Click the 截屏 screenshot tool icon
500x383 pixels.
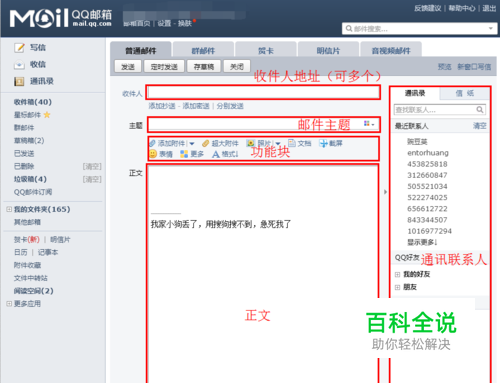(x=323, y=143)
